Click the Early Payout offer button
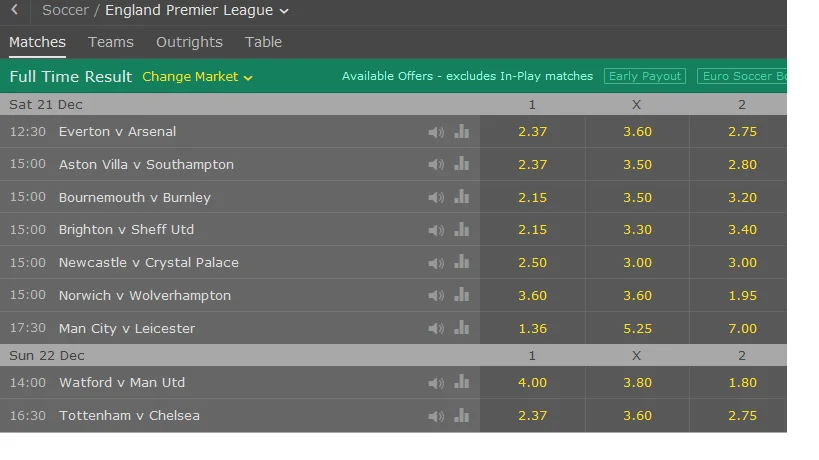Image resolution: width=819 pixels, height=460 pixels. [x=645, y=76]
